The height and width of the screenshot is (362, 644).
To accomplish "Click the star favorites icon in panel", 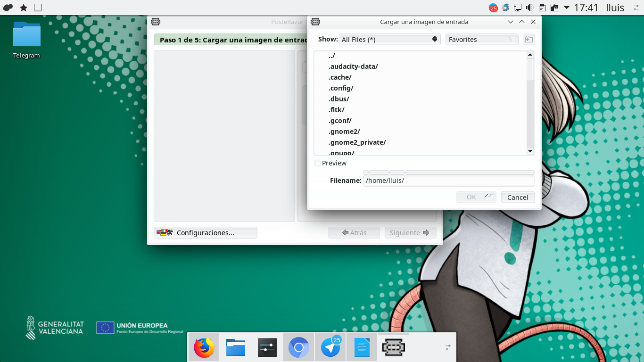I will point(23,8).
